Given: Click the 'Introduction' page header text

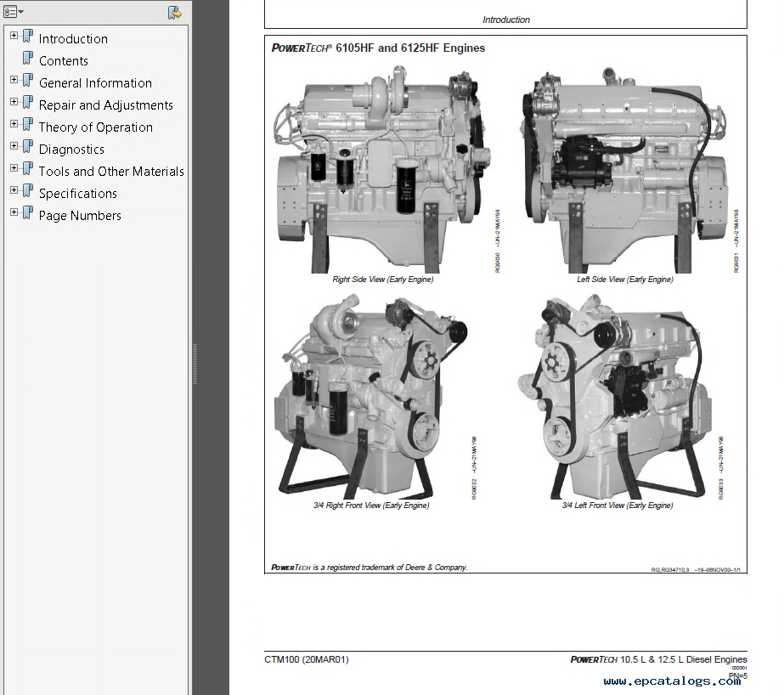Looking at the screenshot, I should (506, 20).
